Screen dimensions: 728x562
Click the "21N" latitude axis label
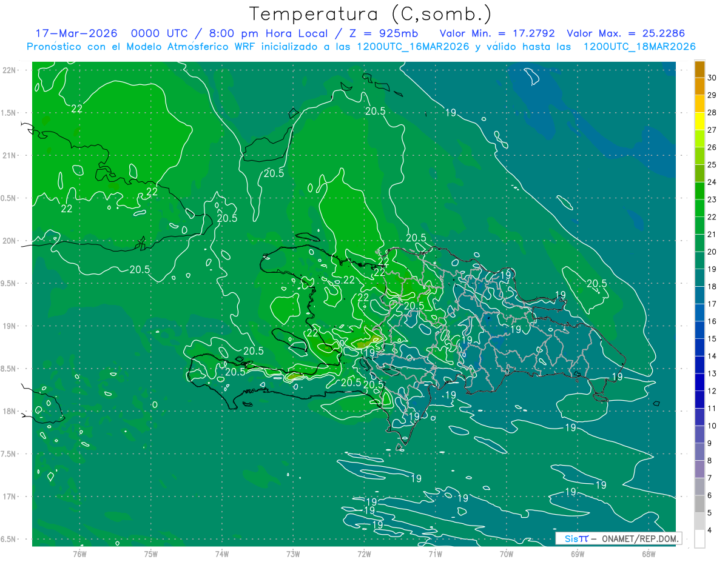[9, 155]
